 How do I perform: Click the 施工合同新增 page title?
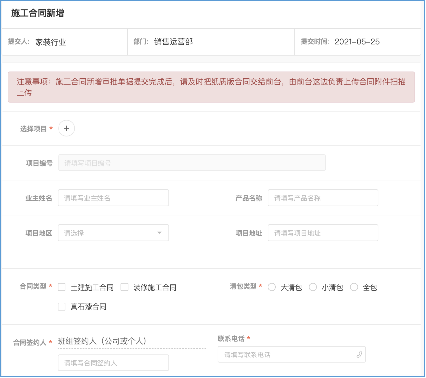[x=37, y=13]
